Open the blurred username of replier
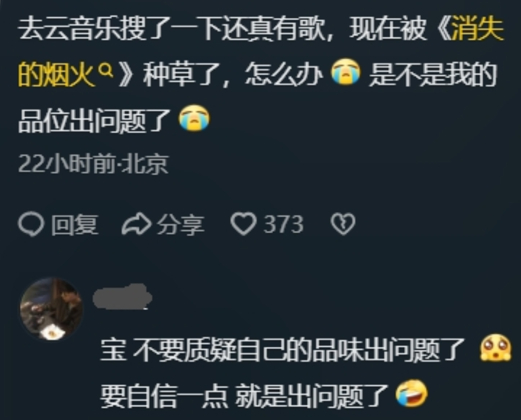Viewport: 521px width, 420px height. click(x=122, y=297)
